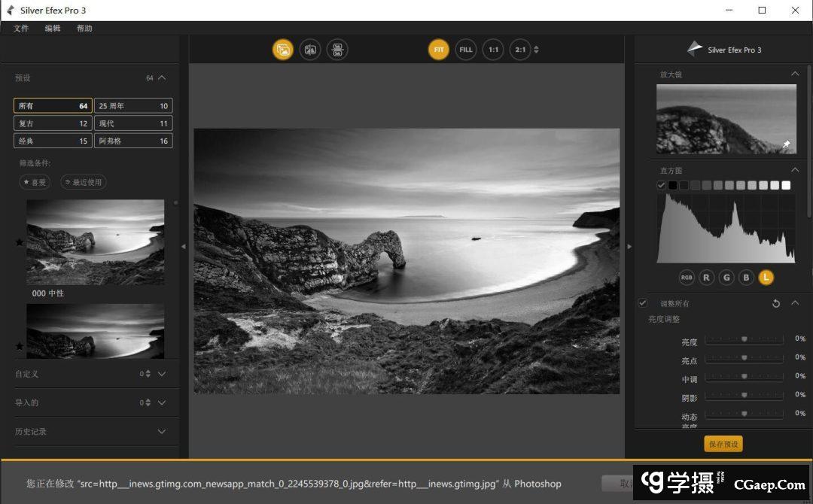Set zoom to FILL
Image resolution: width=813 pixels, height=504 pixels.
[466, 50]
